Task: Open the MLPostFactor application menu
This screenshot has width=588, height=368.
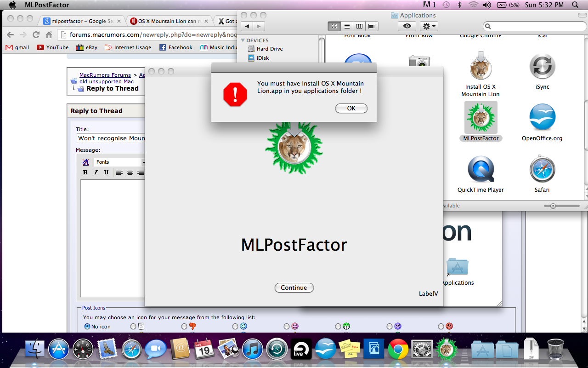Action: click(47, 5)
